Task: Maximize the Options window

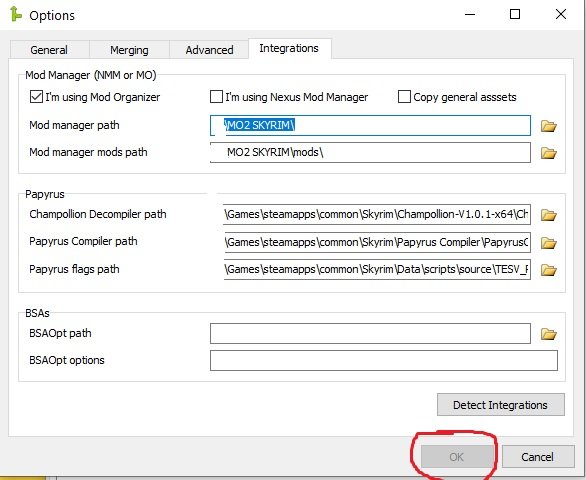Action: [x=515, y=15]
